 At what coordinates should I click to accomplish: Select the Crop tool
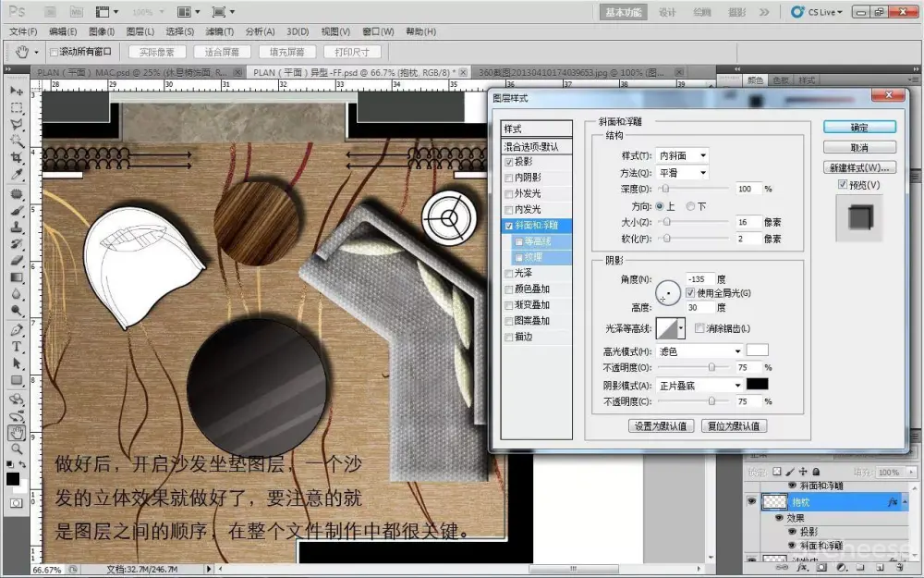(x=17, y=158)
